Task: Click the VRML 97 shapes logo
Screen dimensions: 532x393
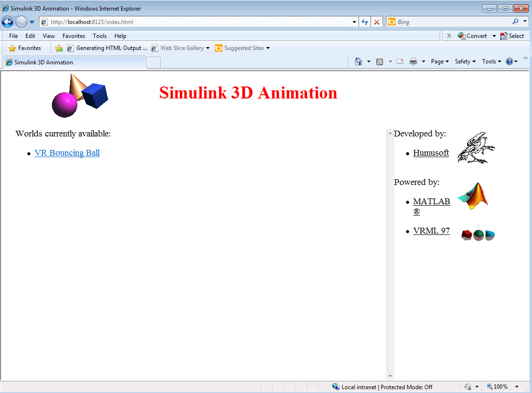Action: pos(478,234)
